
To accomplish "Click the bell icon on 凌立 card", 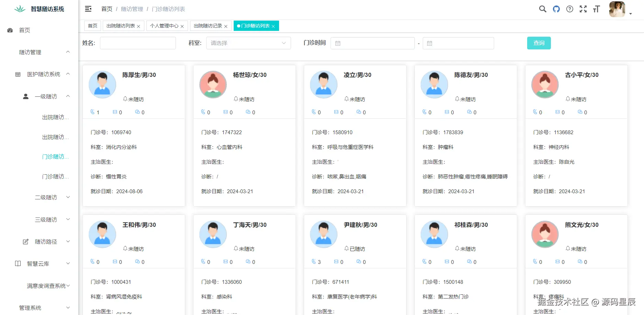I will pyautogui.click(x=346, y=99).
